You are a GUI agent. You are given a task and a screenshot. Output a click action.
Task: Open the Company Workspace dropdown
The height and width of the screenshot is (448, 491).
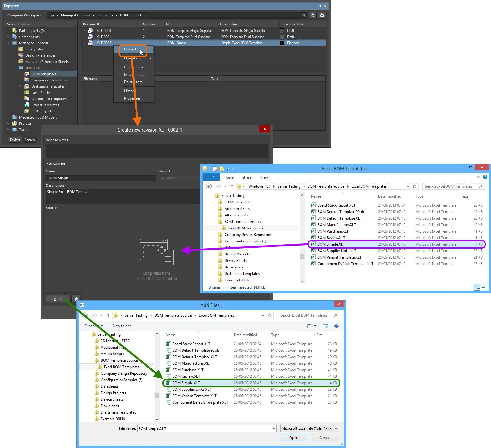26,15
